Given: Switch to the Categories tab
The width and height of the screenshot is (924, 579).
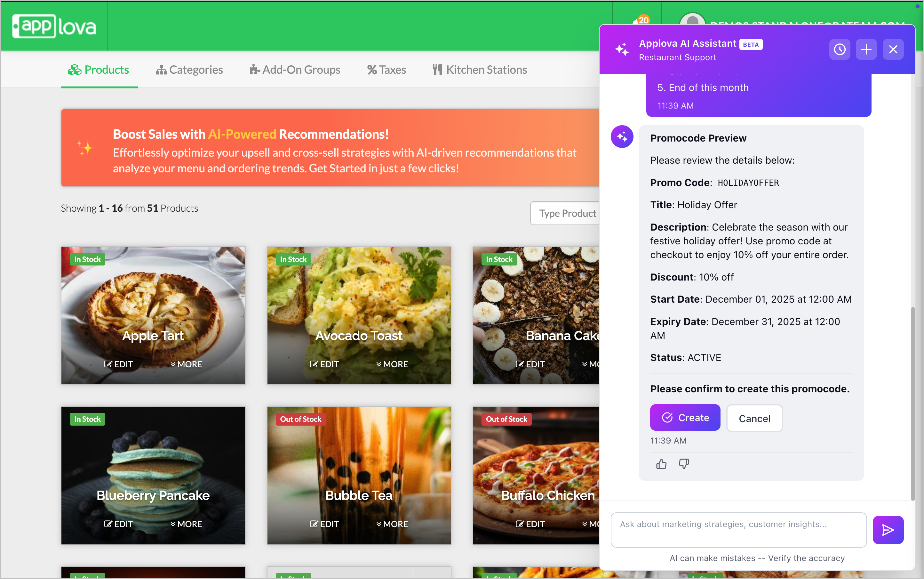Looking at the screenshot, I should coord(189,70).
